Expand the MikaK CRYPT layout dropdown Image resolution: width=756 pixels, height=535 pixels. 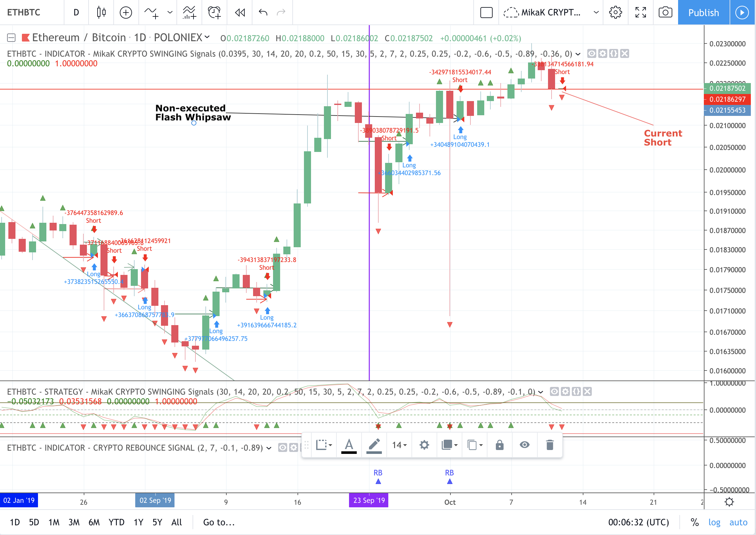pyautogui.click(x=596, y=13)
